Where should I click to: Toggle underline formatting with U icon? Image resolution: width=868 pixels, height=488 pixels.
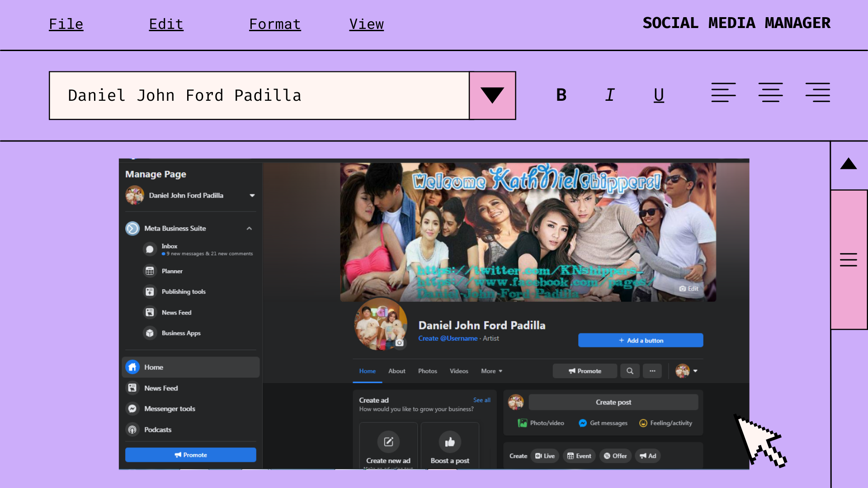point(659,95)
